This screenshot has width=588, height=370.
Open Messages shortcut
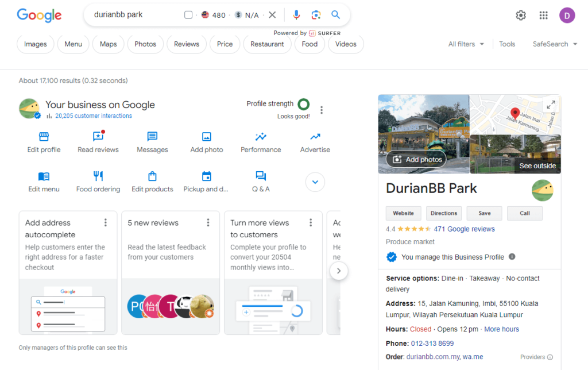tap(152, 142)
